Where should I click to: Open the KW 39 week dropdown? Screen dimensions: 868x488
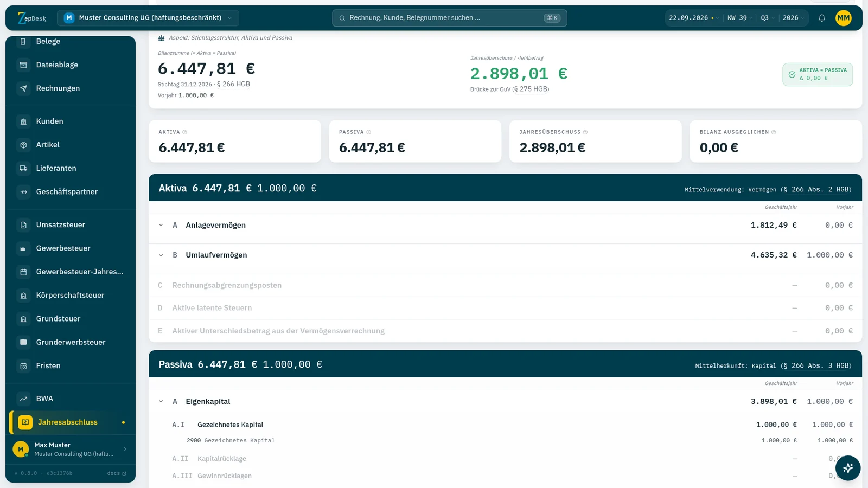click(740, 18)
